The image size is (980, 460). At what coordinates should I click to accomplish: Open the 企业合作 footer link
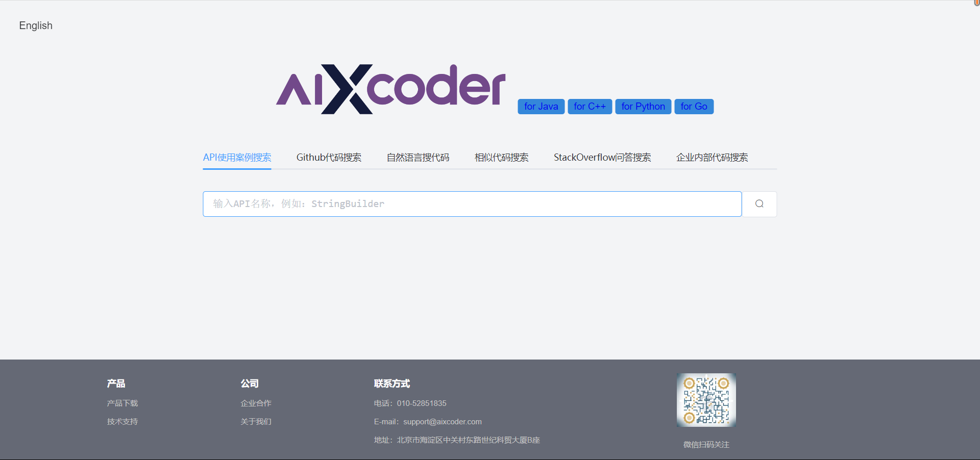(x=256, y=403)
